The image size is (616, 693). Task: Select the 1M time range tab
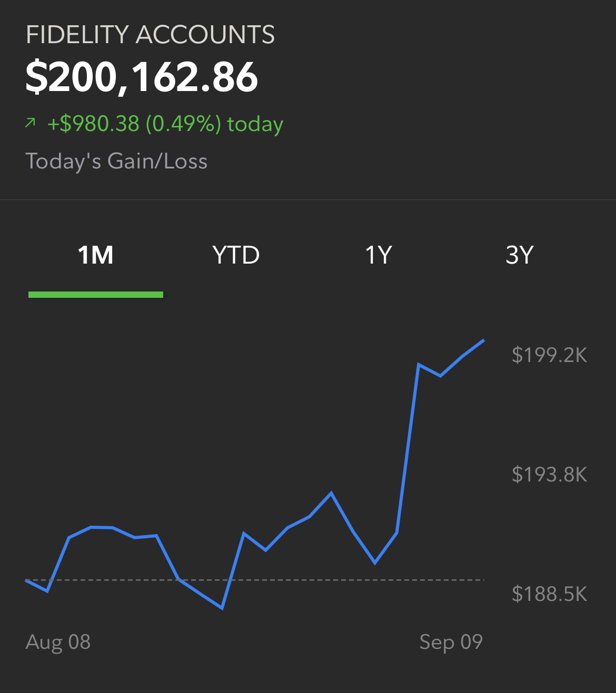click(96, 255)
